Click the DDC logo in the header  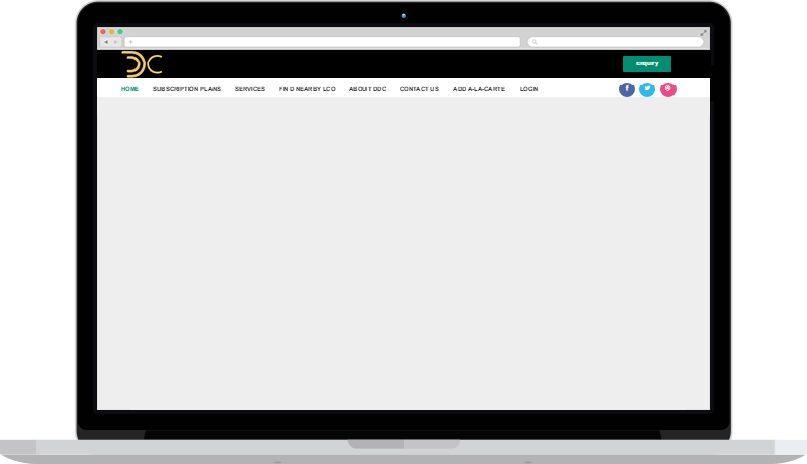coord(142,64)
